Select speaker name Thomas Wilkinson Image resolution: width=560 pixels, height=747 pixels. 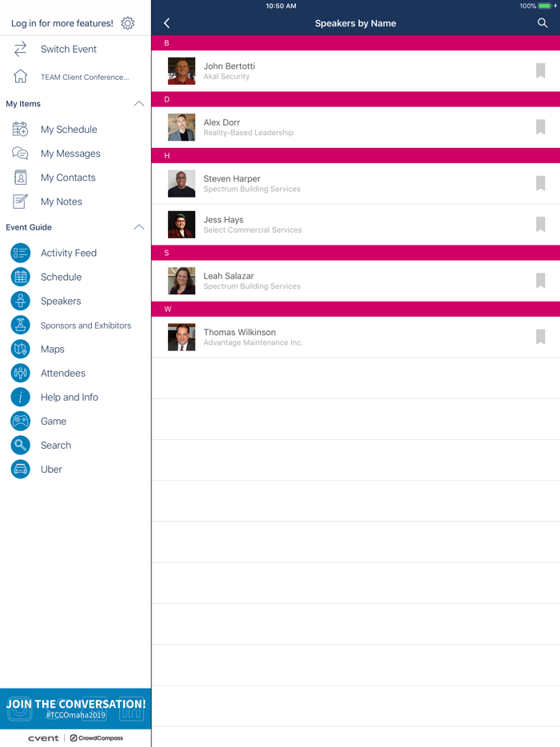240,332
